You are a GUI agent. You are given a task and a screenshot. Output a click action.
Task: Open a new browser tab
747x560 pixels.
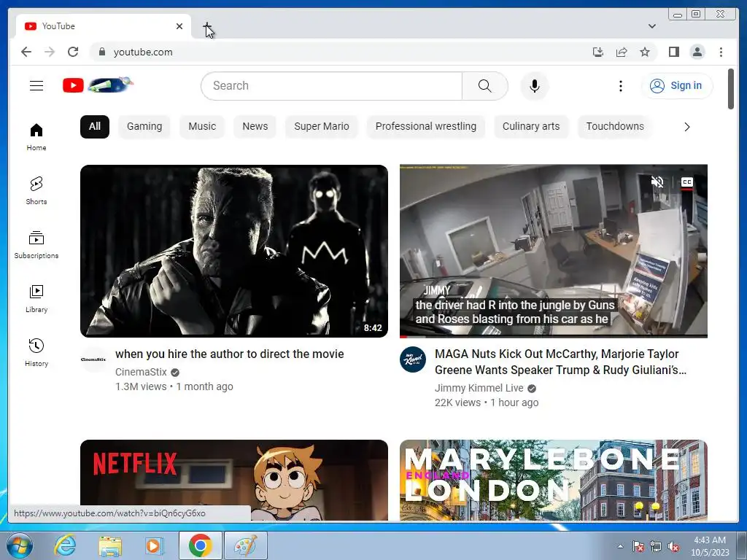(206, 26)
